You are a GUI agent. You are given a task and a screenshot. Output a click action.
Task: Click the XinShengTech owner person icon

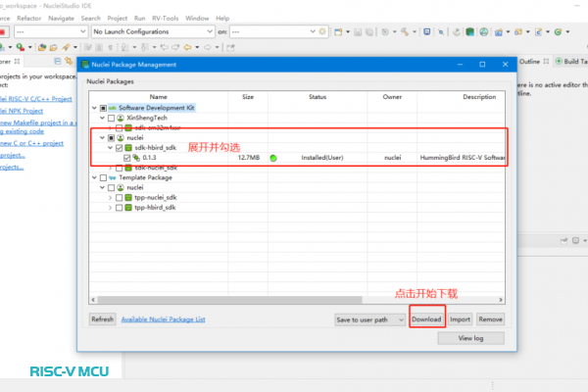point(121,118)
